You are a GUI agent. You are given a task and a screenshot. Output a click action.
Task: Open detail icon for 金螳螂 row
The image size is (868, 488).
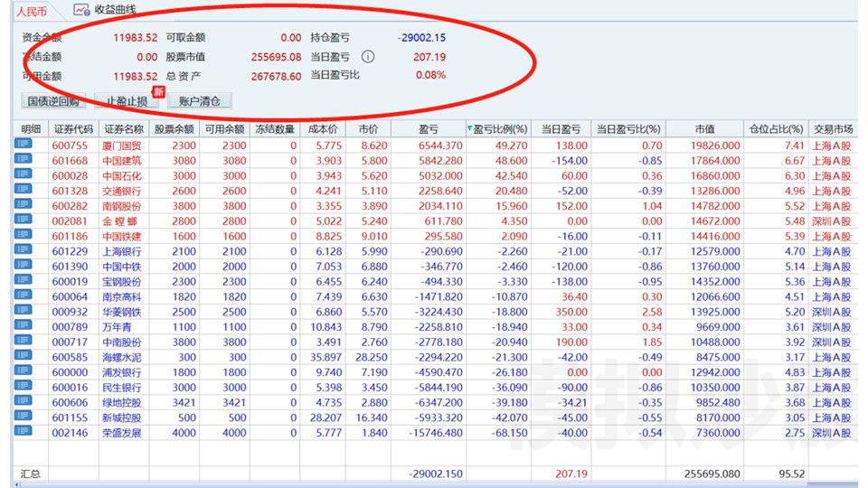[24, 220]
